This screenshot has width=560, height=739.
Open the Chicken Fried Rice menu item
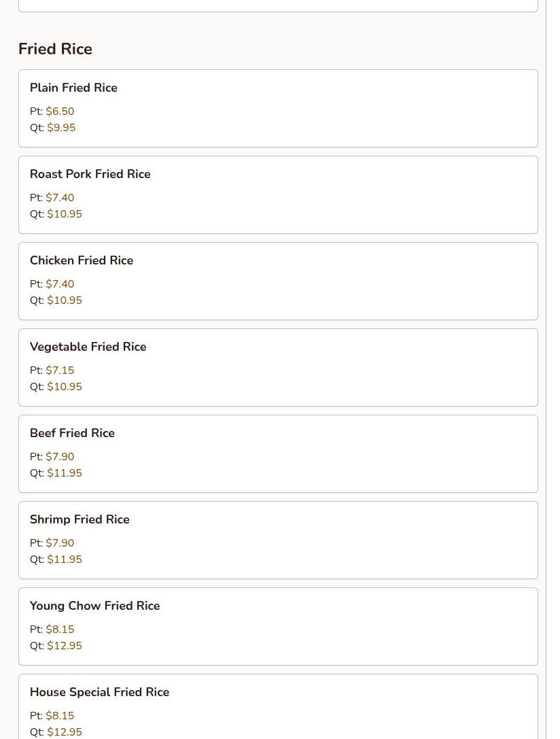pyautogui.click(x=82, y=260)
